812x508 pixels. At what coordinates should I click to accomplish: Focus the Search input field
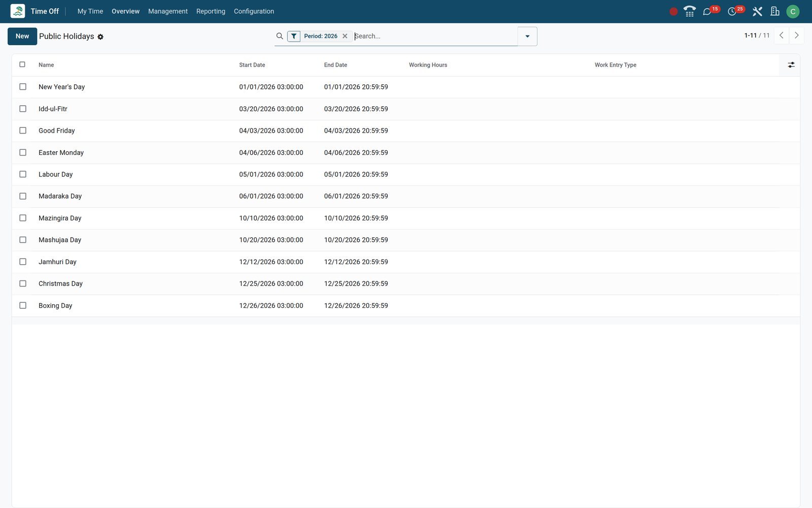[434, 36]
